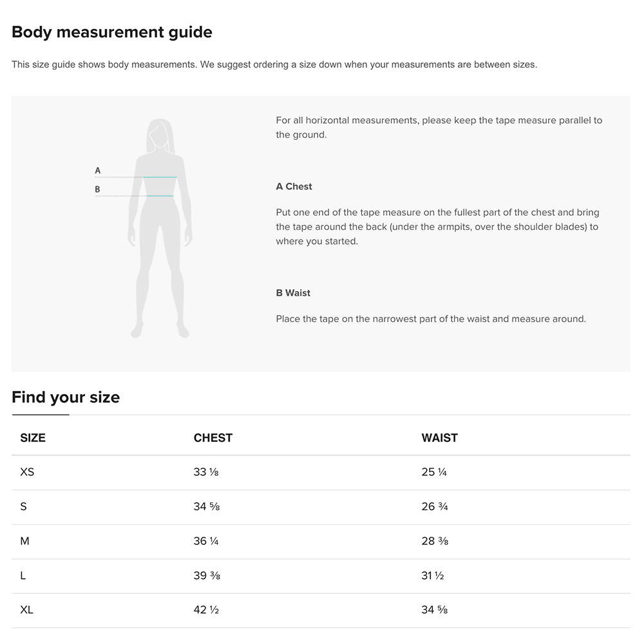644x644 pixels.
Task: Select the S size row label
Action: coord(24,507)
